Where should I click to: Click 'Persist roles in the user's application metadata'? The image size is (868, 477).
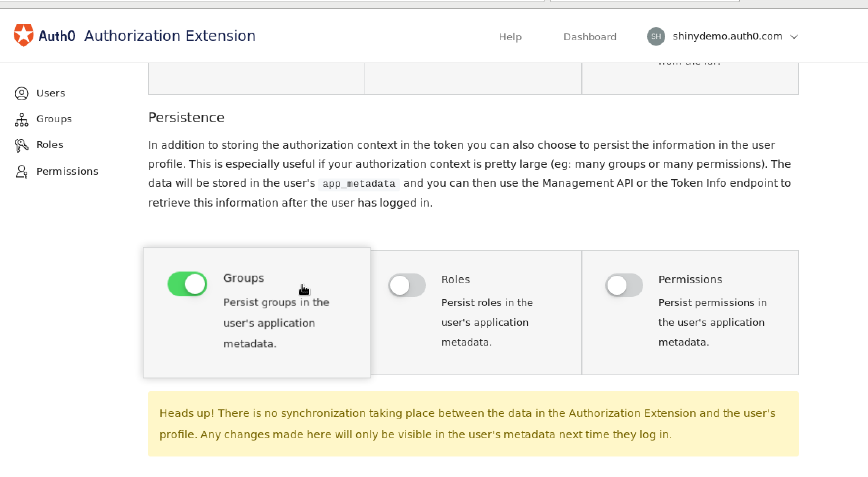(487, 322)
